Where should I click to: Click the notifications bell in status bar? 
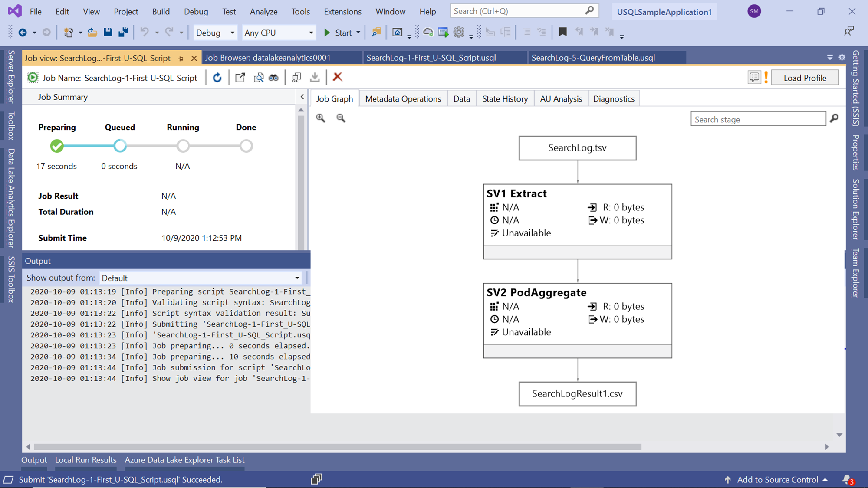tap(847, 479)
